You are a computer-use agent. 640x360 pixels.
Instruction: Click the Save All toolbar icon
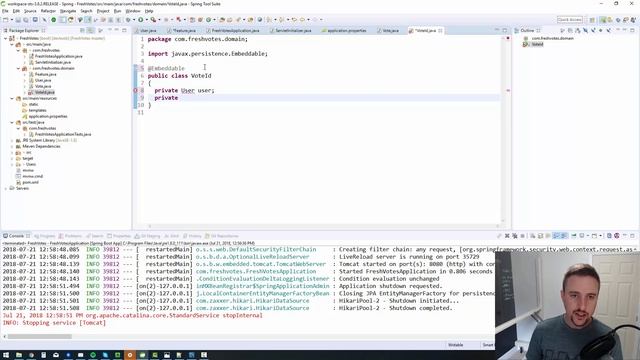point(26,20)
